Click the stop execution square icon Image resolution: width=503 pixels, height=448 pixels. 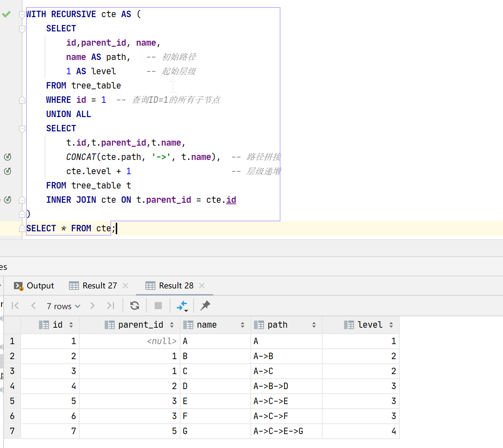pyautogui.click(x=158, y=306)
